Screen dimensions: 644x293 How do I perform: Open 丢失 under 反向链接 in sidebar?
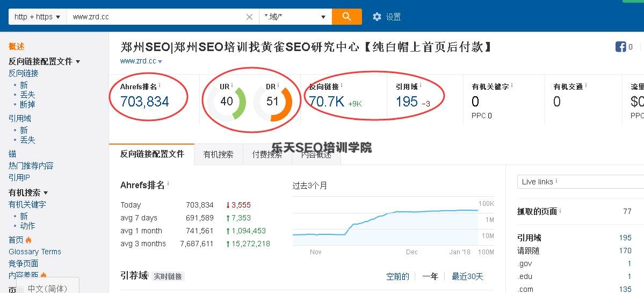point(27,95)
